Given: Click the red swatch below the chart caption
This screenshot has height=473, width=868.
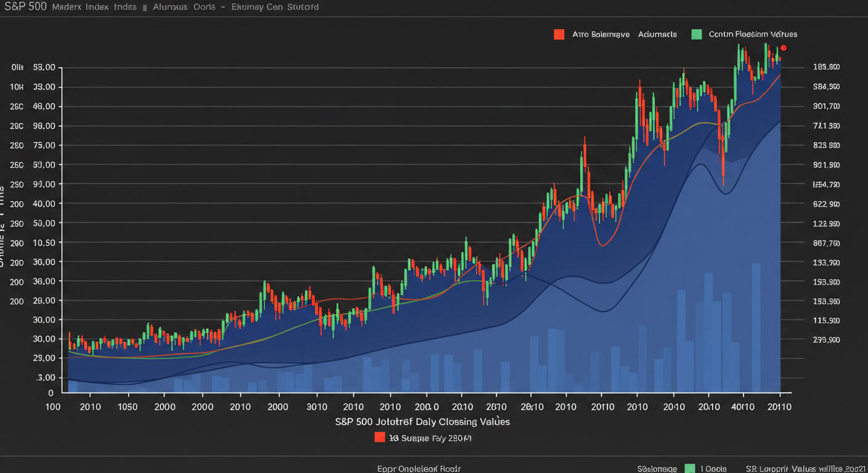Looking at the screenshot, I should click(380, 438).
